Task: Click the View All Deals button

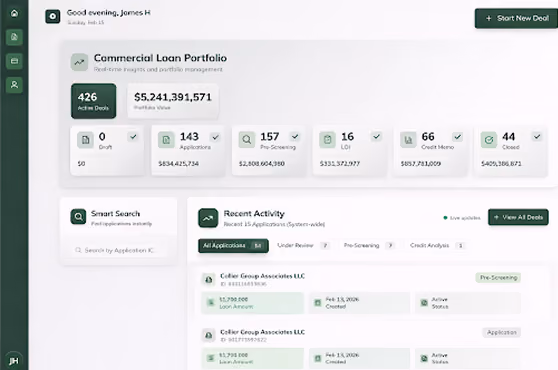Action: tap(518, 217)
